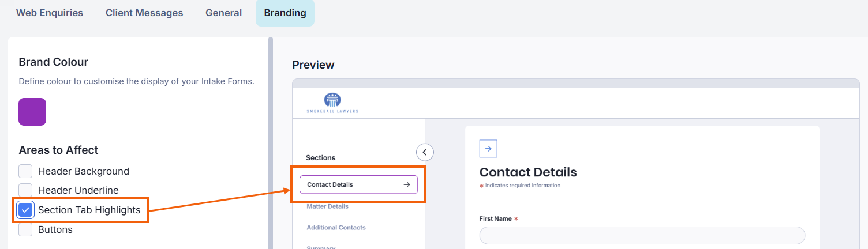Screen dimensions: 868x249
Task: Toggle the Buttons checkbox
Action: [25, 229]
